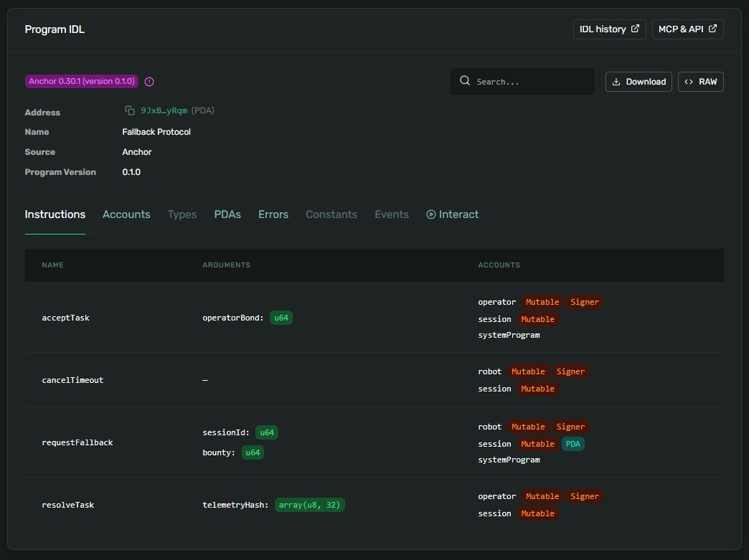View the RAW IDL
Viewport: 749px width, 560px height.
pyautogui.click(x=700, y=82)
